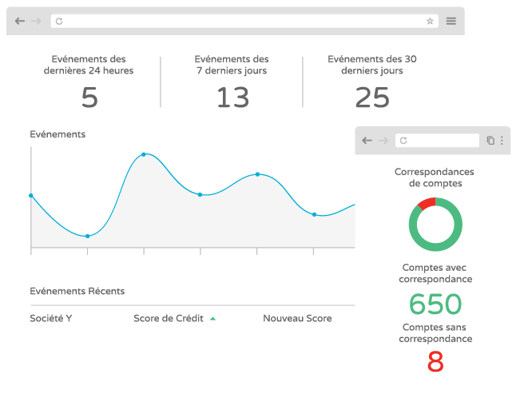Click the green sort arrow beside Score de Crédit

tap(212, 319)
